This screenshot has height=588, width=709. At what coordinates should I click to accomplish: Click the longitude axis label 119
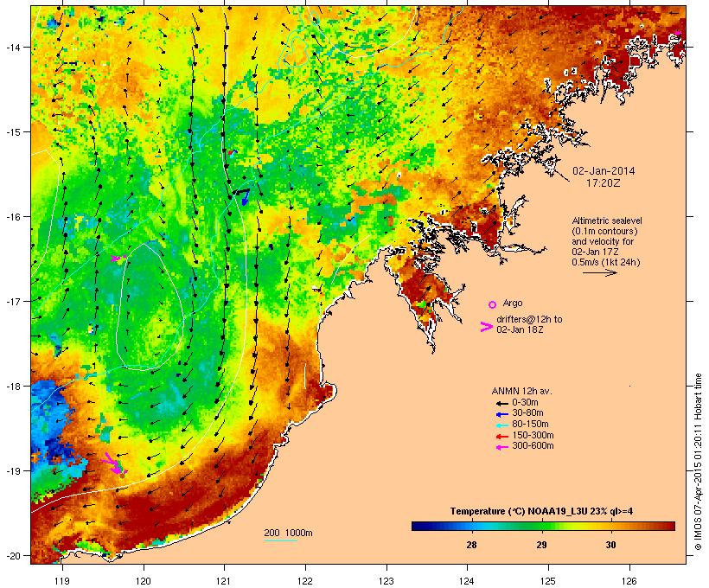[62, 581]
